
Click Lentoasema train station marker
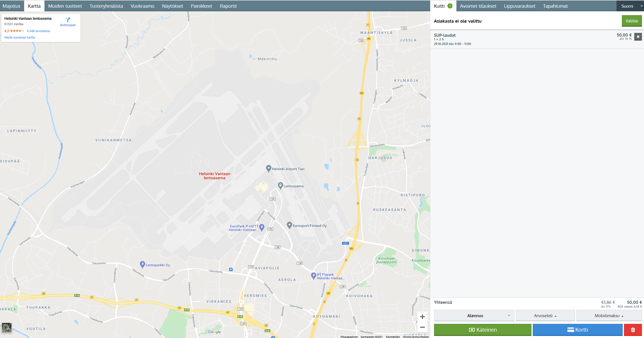click(x=280, y=185)
